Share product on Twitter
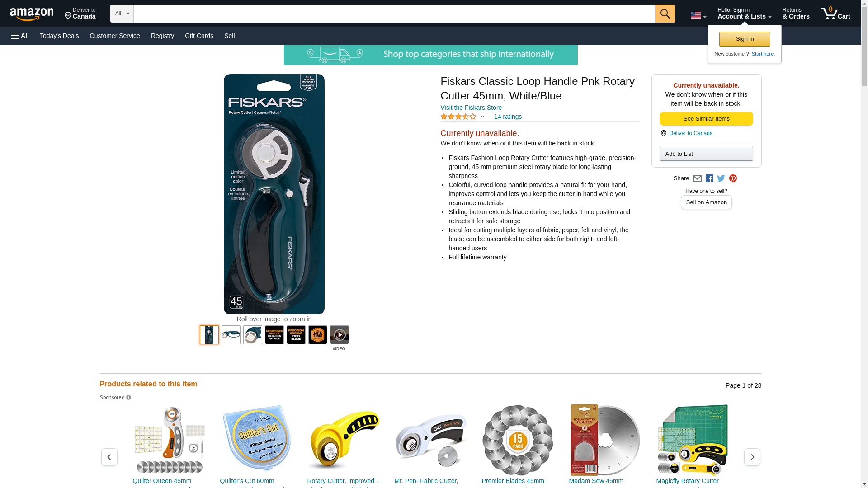868x488 pixels. [721, 178]
